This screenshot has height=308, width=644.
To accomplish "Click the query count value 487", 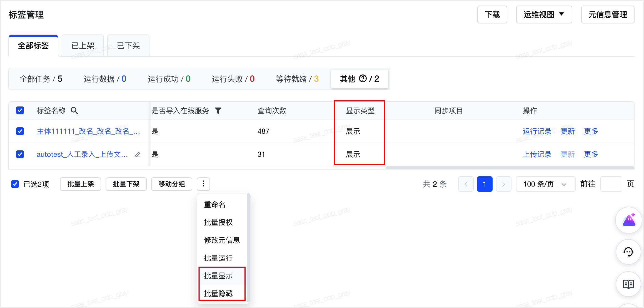I will 263,131.
